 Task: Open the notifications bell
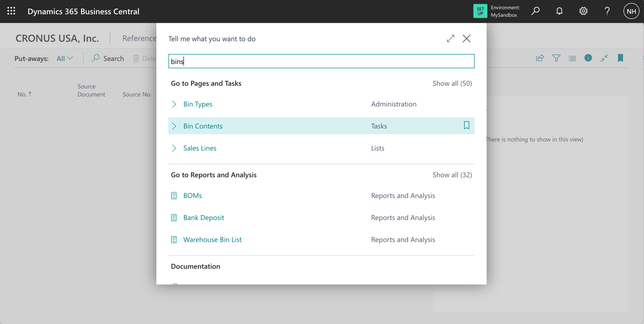[x=559, y=11]
